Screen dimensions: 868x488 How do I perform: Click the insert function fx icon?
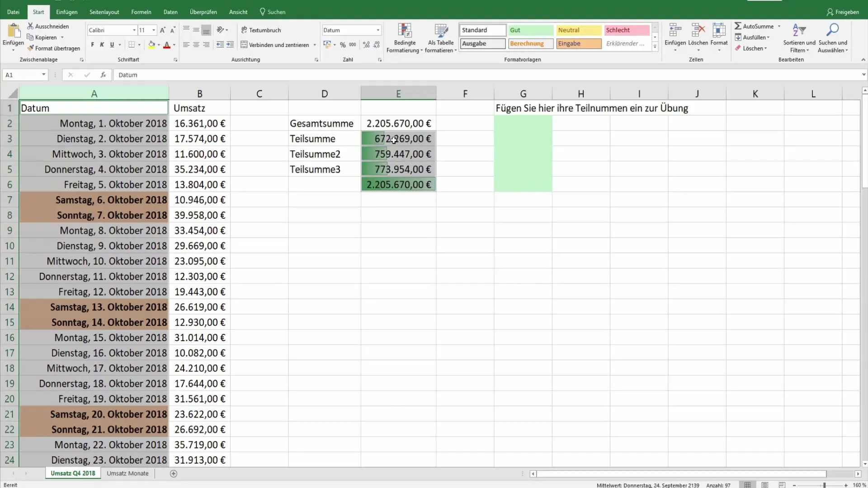103,75
